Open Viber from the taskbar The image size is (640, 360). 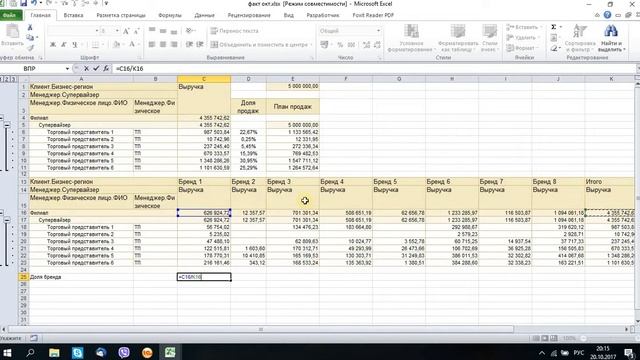coord(124,352)
